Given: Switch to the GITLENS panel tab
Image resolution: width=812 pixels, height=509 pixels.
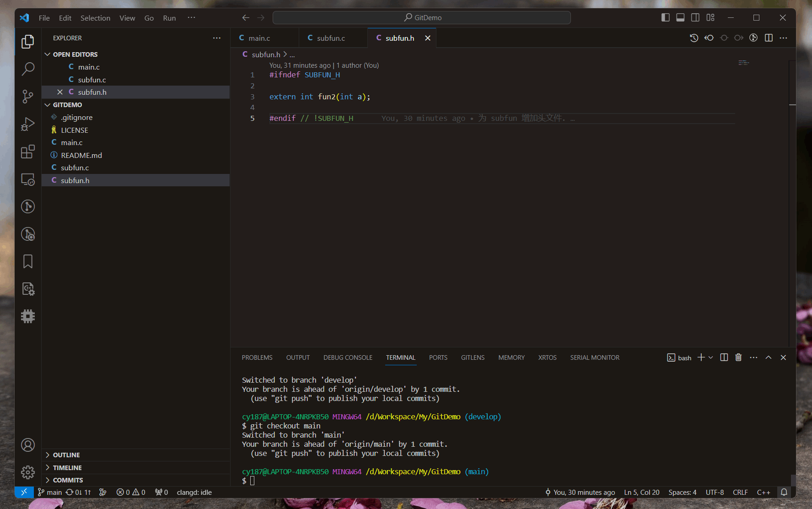Looking at the screenshot, I should coord(473,357).
